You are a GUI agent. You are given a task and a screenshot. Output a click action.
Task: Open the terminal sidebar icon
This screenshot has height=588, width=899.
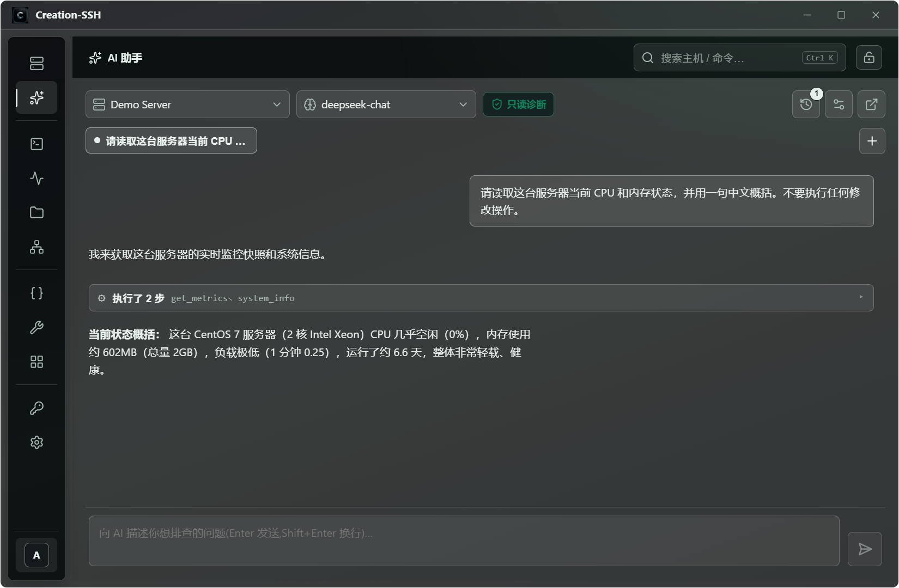37,144
